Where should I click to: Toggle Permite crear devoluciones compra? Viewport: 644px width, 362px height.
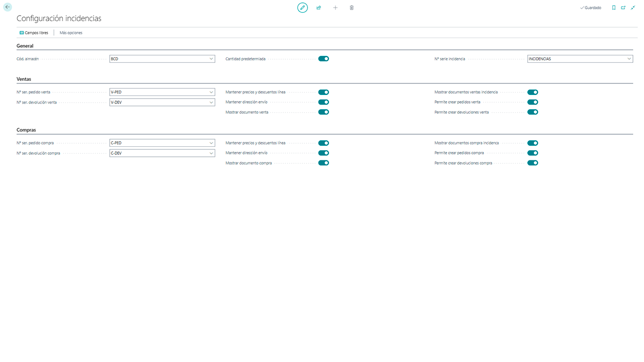(533, 163)
